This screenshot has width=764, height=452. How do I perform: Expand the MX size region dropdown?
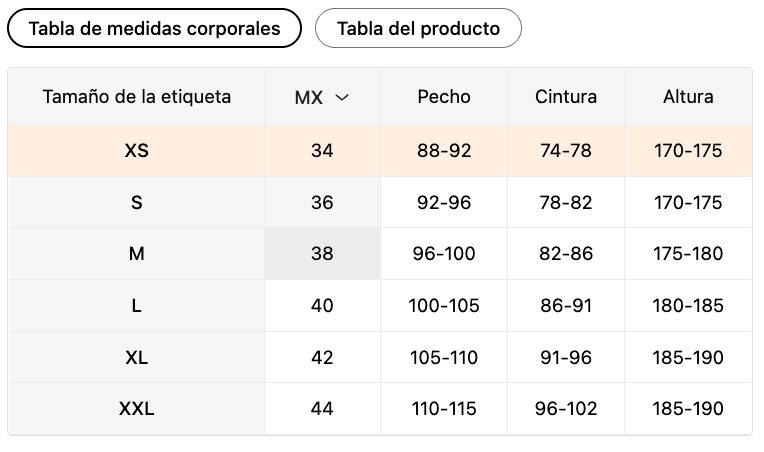click(321, 97)
